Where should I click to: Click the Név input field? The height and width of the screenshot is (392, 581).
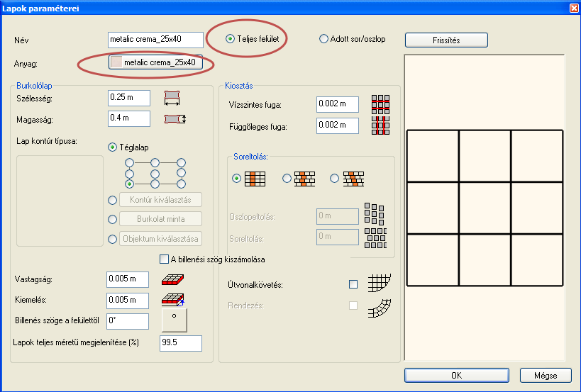pyautogui.click(x=155, y=40)
